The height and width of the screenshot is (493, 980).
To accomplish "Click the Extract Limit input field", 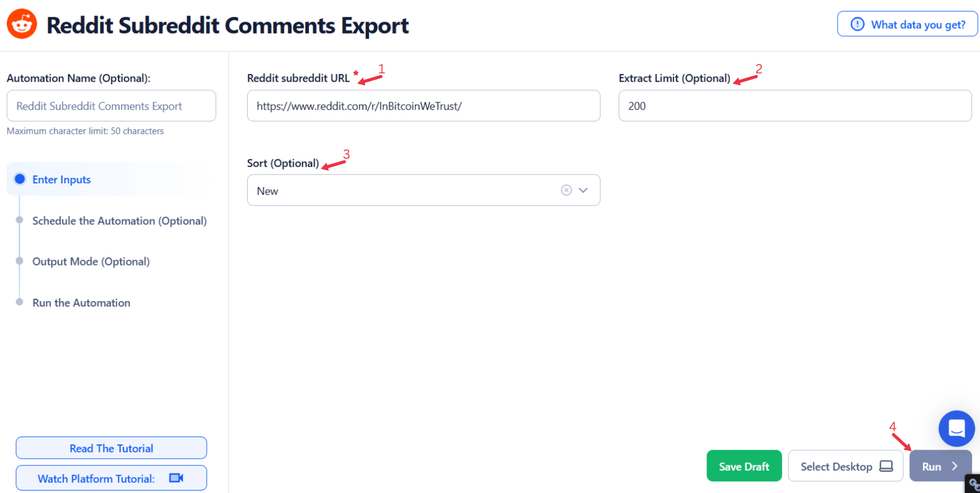I will point(795,106).
